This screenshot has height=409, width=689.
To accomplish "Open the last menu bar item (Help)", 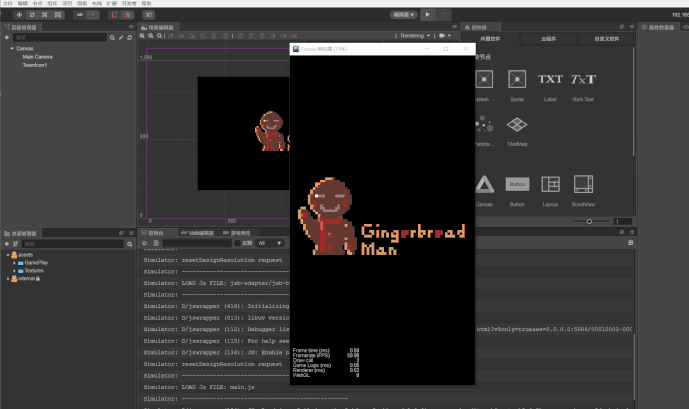I will 147,3.
